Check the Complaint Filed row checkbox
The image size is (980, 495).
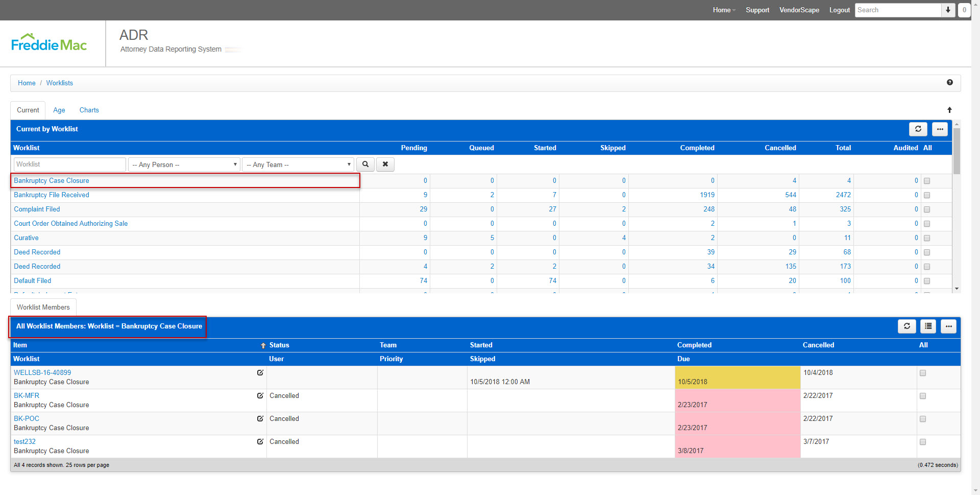pyautogui.click(x=927, y=209)
